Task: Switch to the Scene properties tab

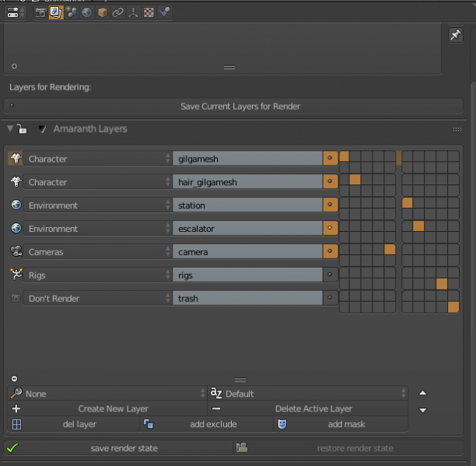Action: 72,12
